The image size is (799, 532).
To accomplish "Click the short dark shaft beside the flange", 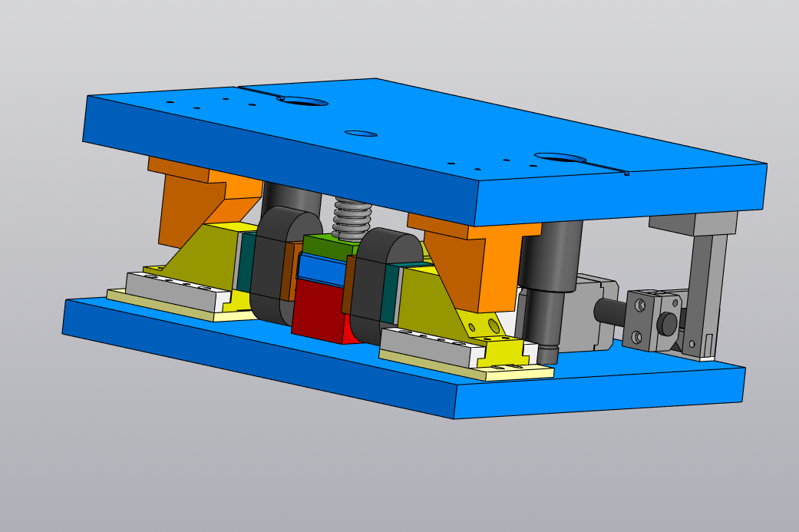I will click(x=609, y=311).
